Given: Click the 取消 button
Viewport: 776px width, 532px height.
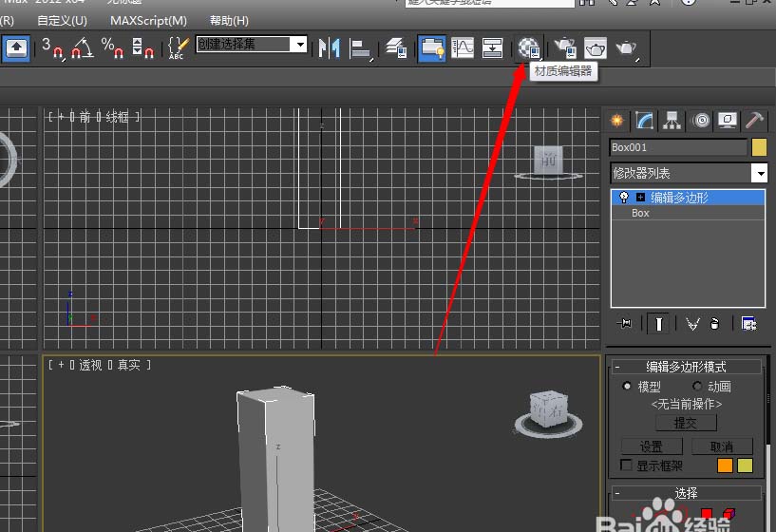Looking at the screenshot, I should pyautogui.click(x=722, y=446).
